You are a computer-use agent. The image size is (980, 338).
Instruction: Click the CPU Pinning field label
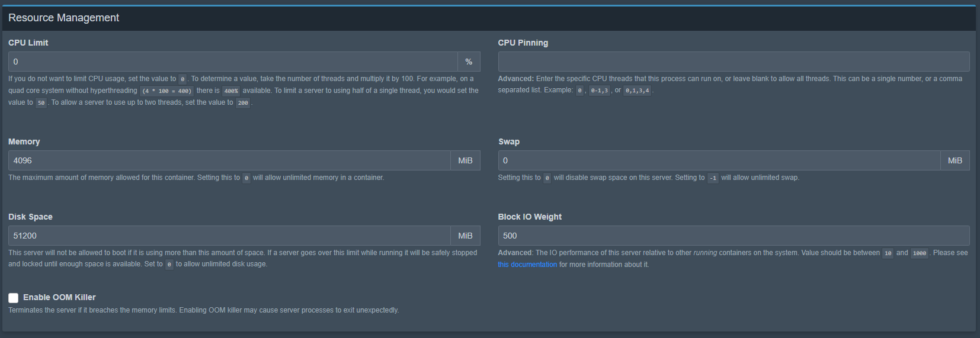point(523,43)
